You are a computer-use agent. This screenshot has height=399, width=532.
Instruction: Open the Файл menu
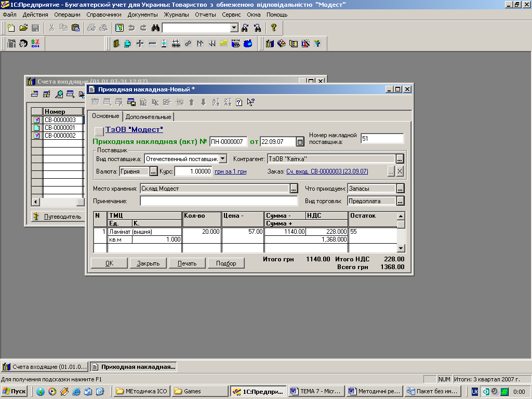click(x=9, y=15)
